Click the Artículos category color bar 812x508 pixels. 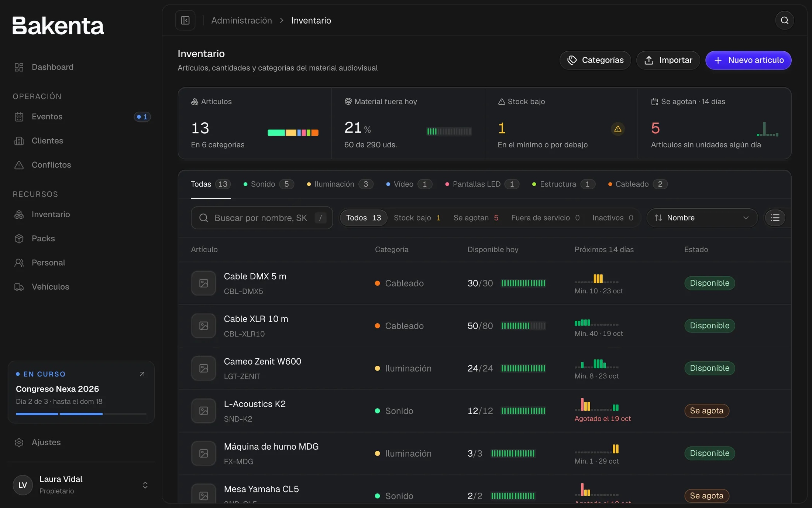pos(293,133)
